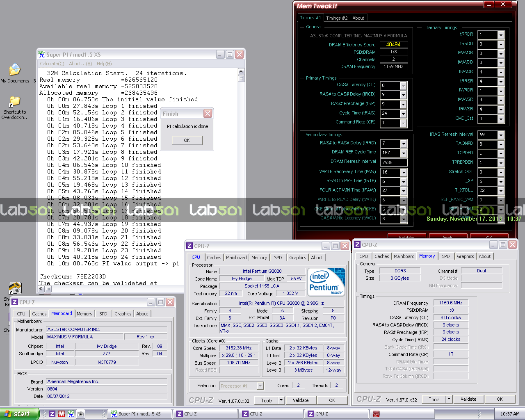The width and height of the screenshot is (525, 420).
Task: Open the Stretch ODT dropdown
Action: pos(501,172)
